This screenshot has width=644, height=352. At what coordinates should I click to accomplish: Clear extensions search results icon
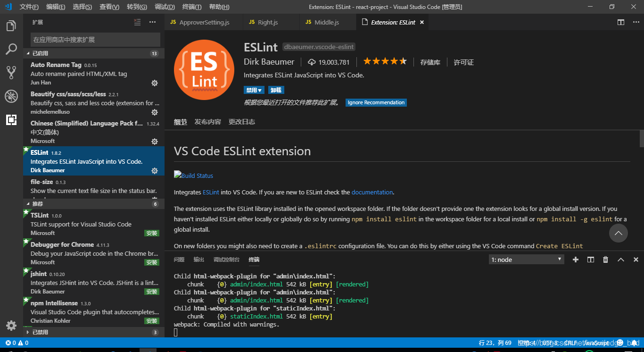pos(137,22)
